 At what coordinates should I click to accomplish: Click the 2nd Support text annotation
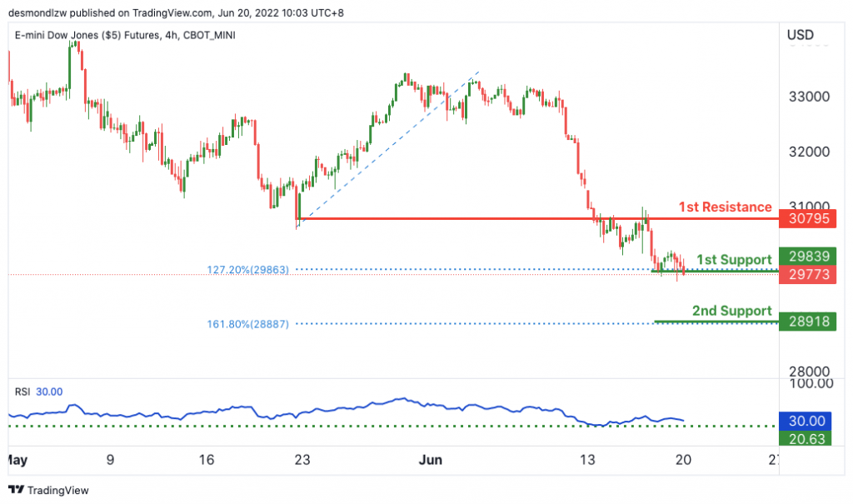pyautogui.click(x=731, y=311)
